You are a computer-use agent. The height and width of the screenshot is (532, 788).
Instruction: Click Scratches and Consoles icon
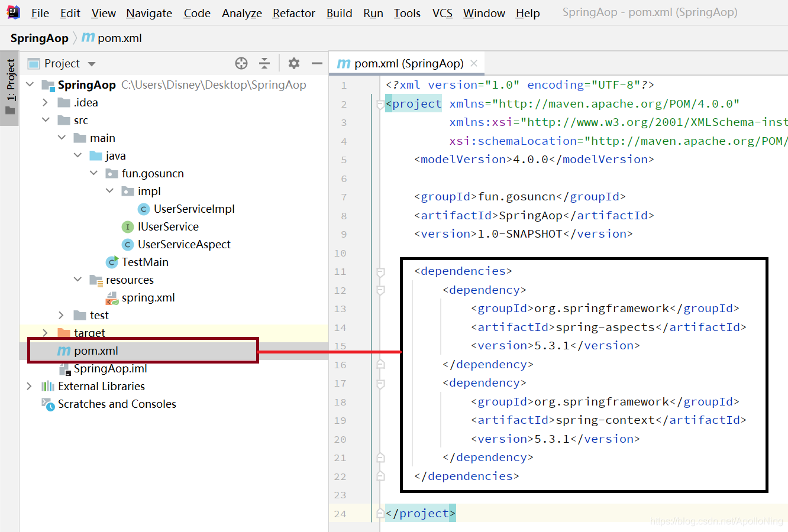point(48,404)
